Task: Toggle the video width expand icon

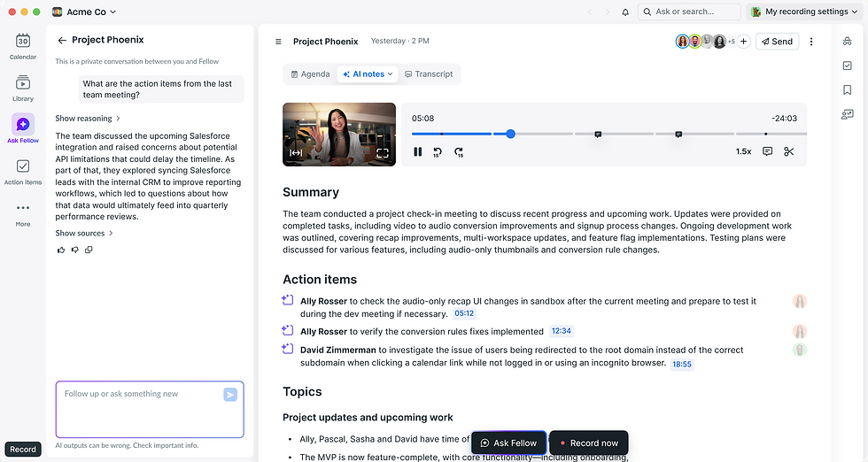Action: pyautogui.click(x=296, y=153)
